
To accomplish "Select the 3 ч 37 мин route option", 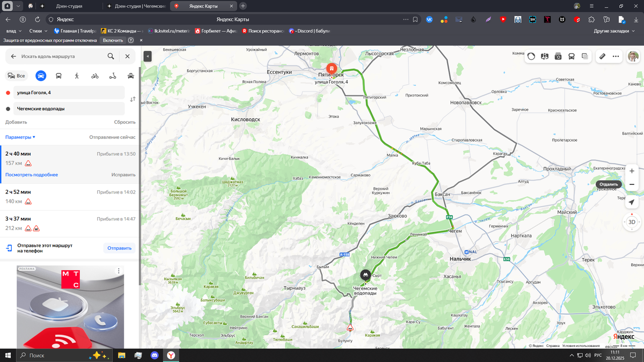I will point(70,224).
